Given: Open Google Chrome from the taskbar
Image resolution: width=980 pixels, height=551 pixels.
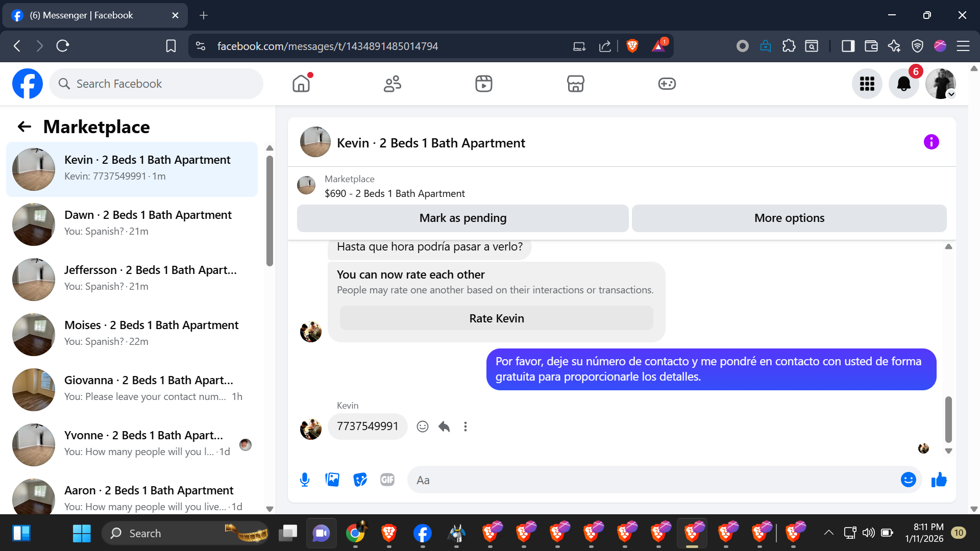Looking at the screenshot, I should coord(355,533).
